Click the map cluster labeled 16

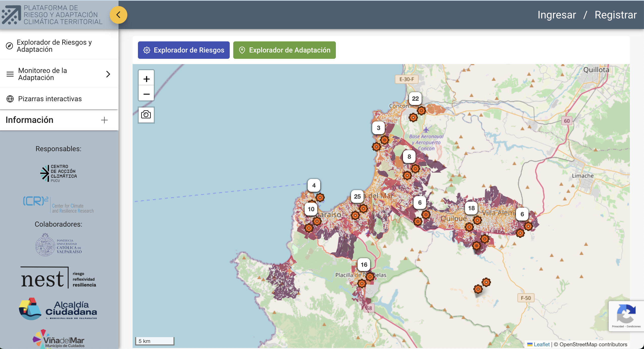click(364, 265)
